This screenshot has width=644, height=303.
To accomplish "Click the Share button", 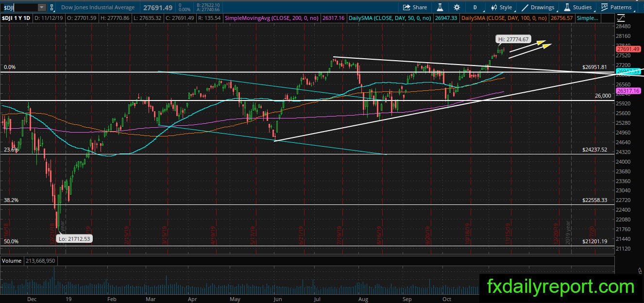I will [x=415, y=7].
